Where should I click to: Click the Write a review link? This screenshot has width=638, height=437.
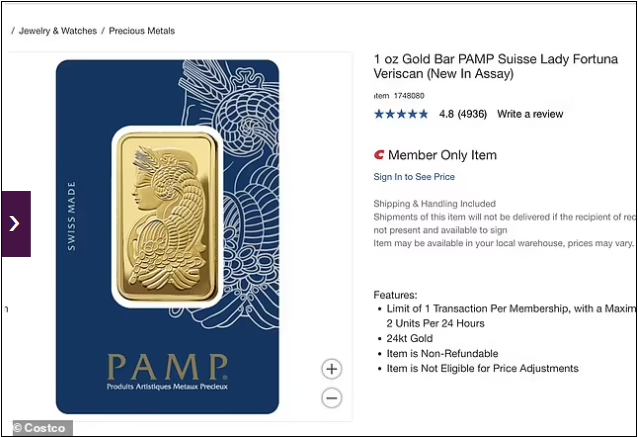pyautogui.click(x=530, y=114)
